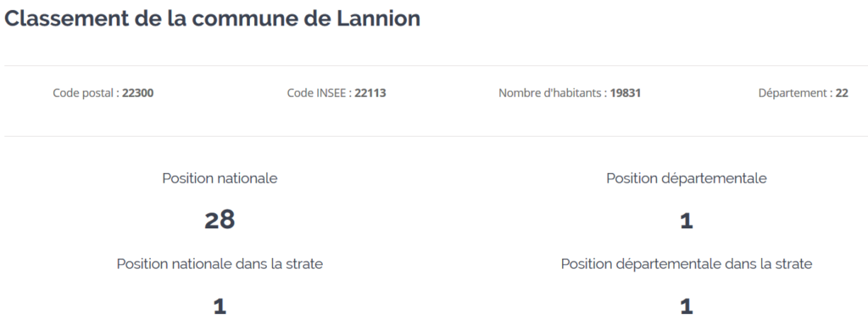Select the Code INSEE label
Screen dimensions: 868x331
click(x=320, y=93)
